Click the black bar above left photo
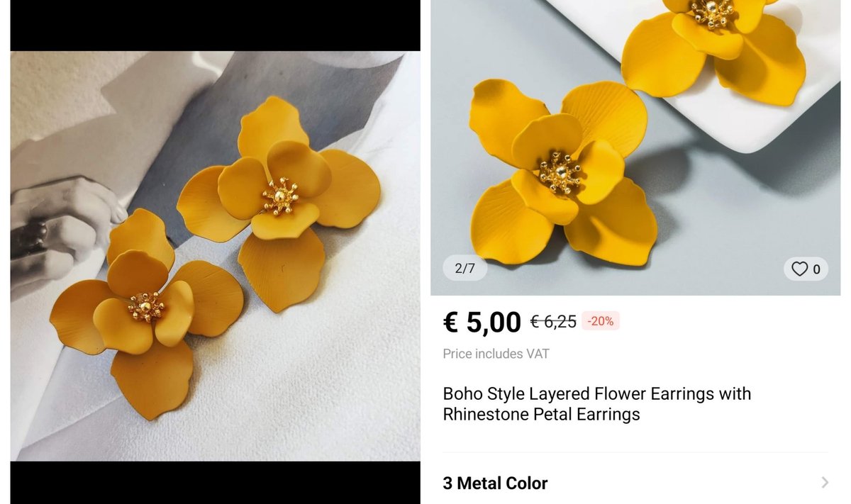 (x=215, y=26)
